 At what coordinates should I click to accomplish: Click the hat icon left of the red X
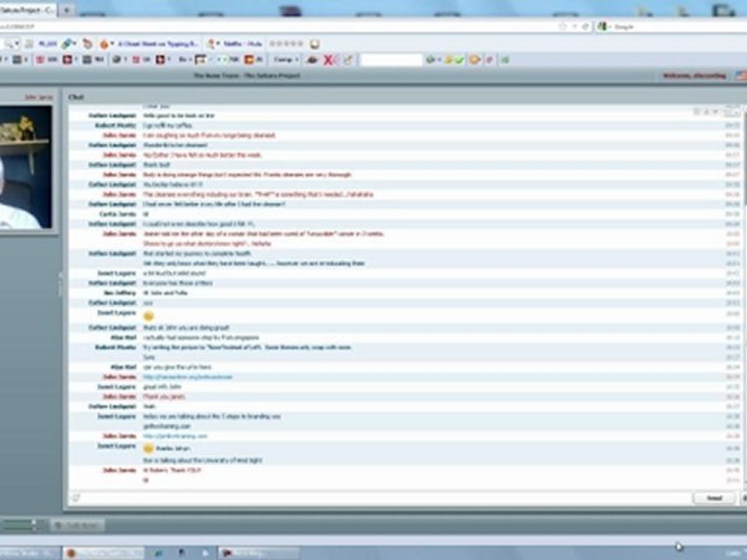point(312,60)
